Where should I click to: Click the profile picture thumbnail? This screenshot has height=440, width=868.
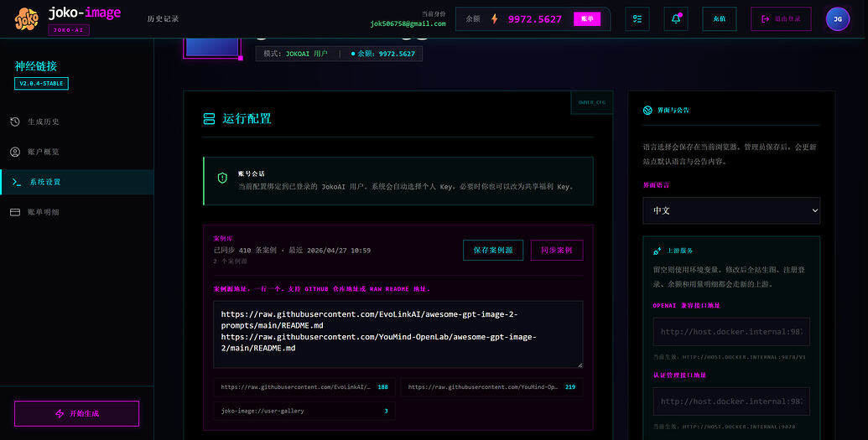point(212,47)
